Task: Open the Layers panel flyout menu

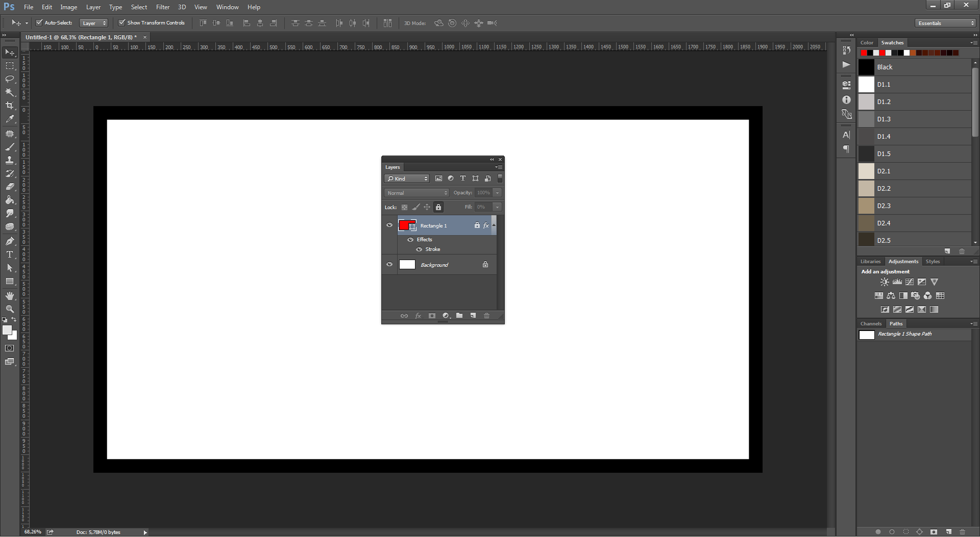Action: click(499, 167)
